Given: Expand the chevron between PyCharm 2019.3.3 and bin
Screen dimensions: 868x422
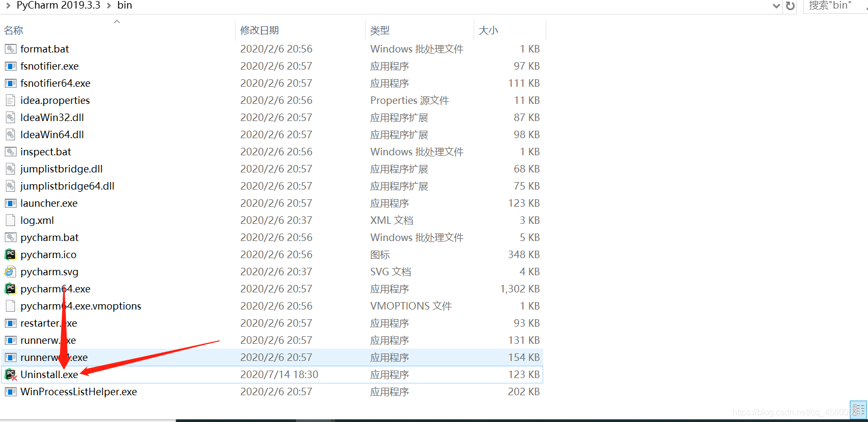Looking at the screenshot, I should click(x=109, y=5).
